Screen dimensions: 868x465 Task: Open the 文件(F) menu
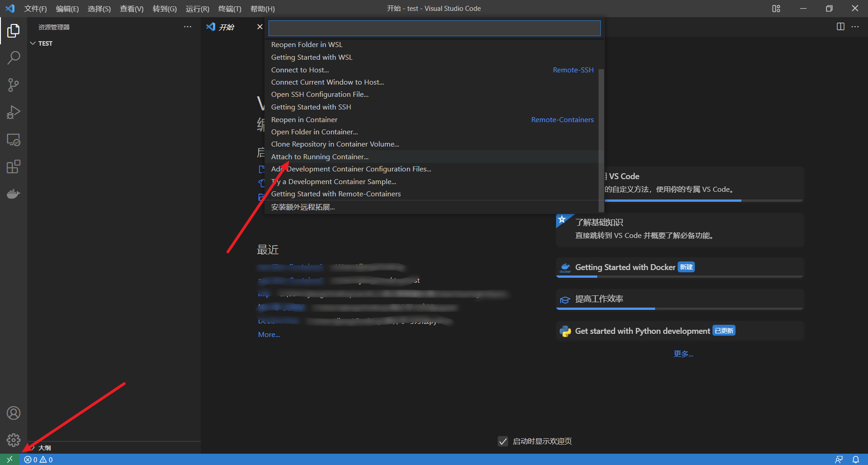coord(35,9)
